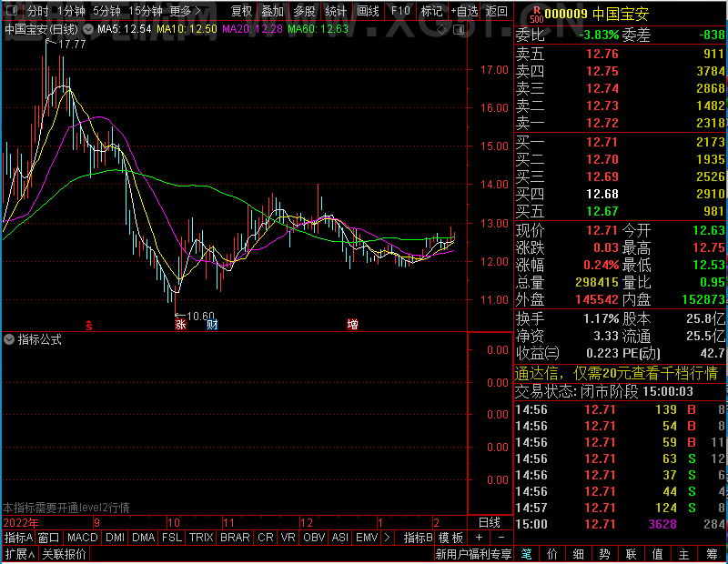Image resolution: width=728 pixels, height=564 pixels.
Task: Click the 增 event marker on chart
Action: [x=352, y=325]
